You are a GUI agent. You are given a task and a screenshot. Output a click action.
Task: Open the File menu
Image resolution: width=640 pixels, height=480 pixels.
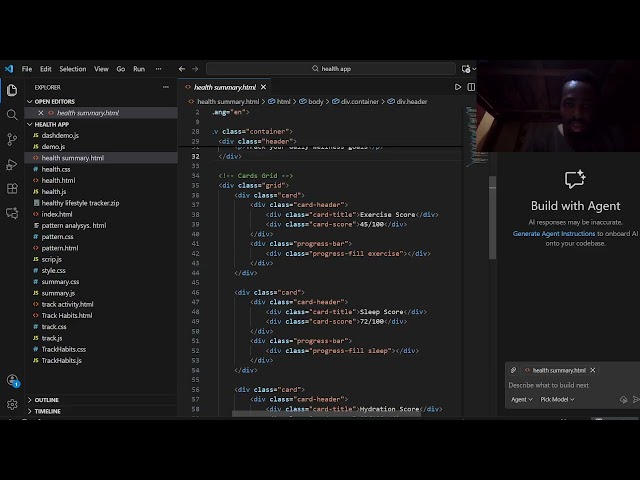pos(27,69)
